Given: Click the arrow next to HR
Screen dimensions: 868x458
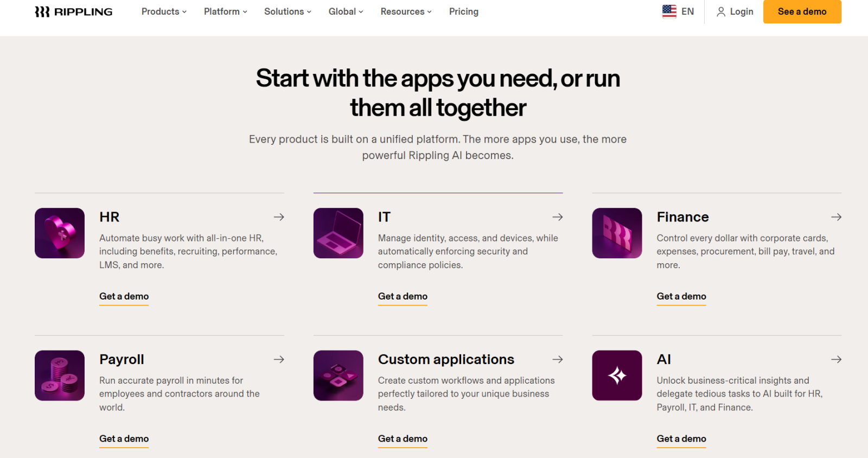Looking at the screenshot, I should coord(279,217).
